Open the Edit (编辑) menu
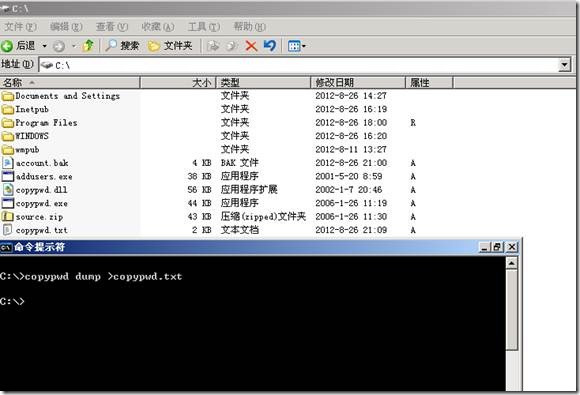The image size is (580, 395). [x=66, y=27]
